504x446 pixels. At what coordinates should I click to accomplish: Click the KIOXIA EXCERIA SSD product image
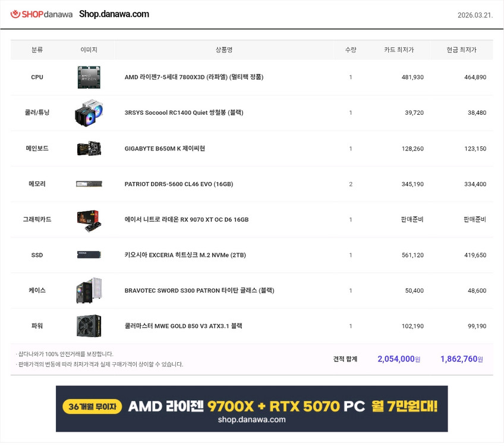pos(89,255)
